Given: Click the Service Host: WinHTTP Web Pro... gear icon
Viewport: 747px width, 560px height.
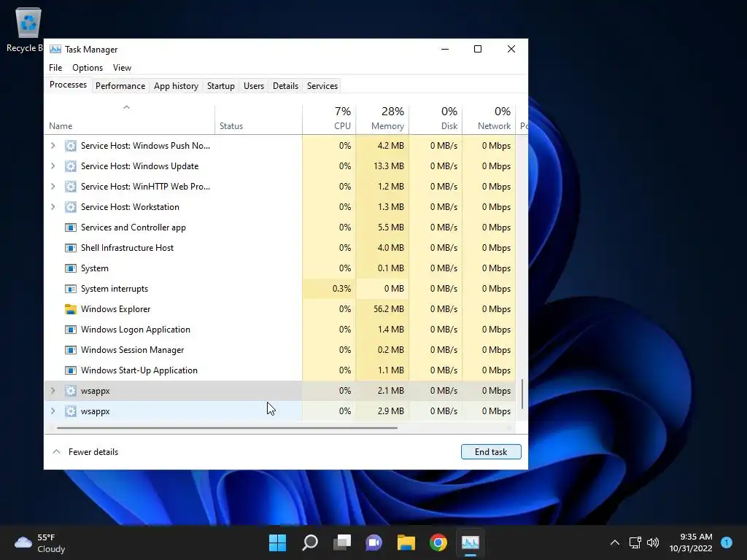Looking at the screenshot, I should tap(71, 187).
